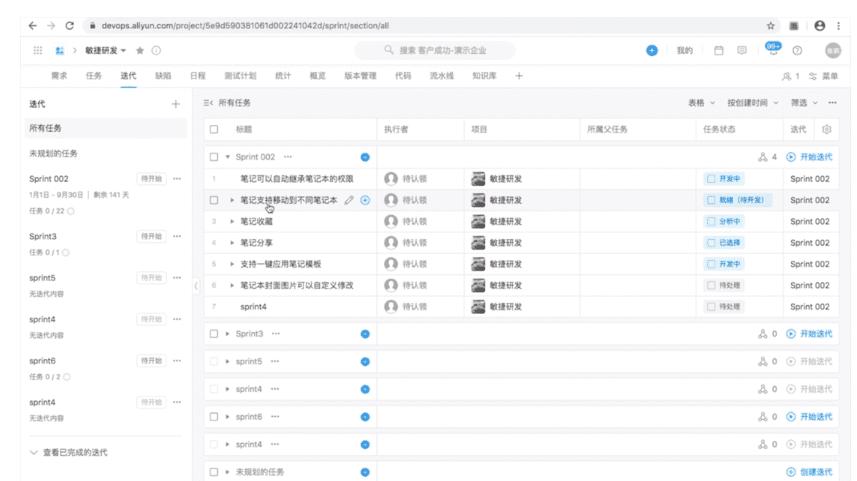Favorite the 敏捷研发 project with star
This screenshot has height=481, width=857.
[140, 50]
